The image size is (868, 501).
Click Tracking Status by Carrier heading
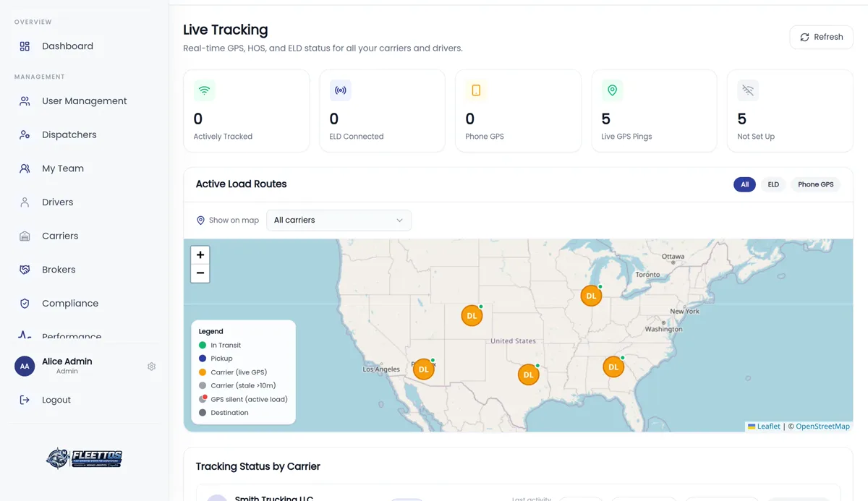[x=258, y=466]
